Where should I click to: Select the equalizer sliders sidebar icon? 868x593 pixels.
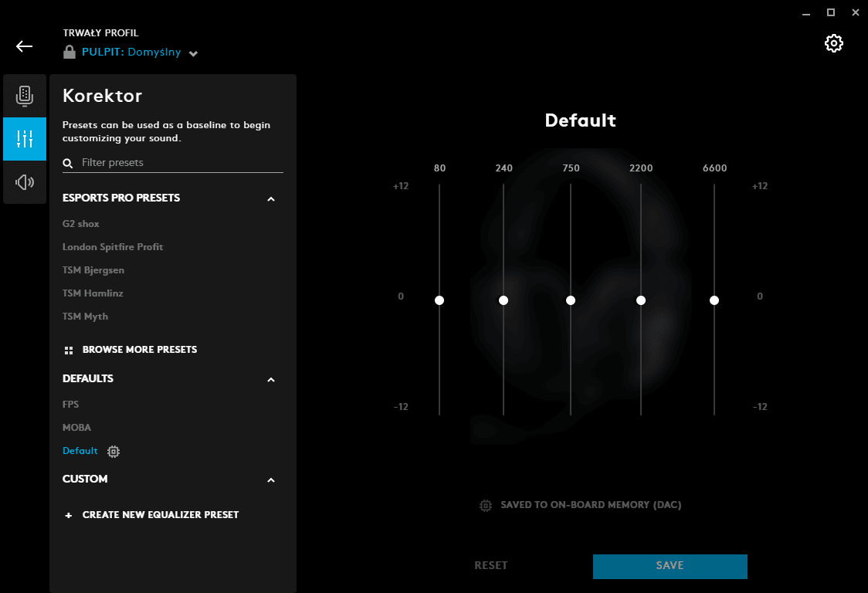(x=25, y=139)
